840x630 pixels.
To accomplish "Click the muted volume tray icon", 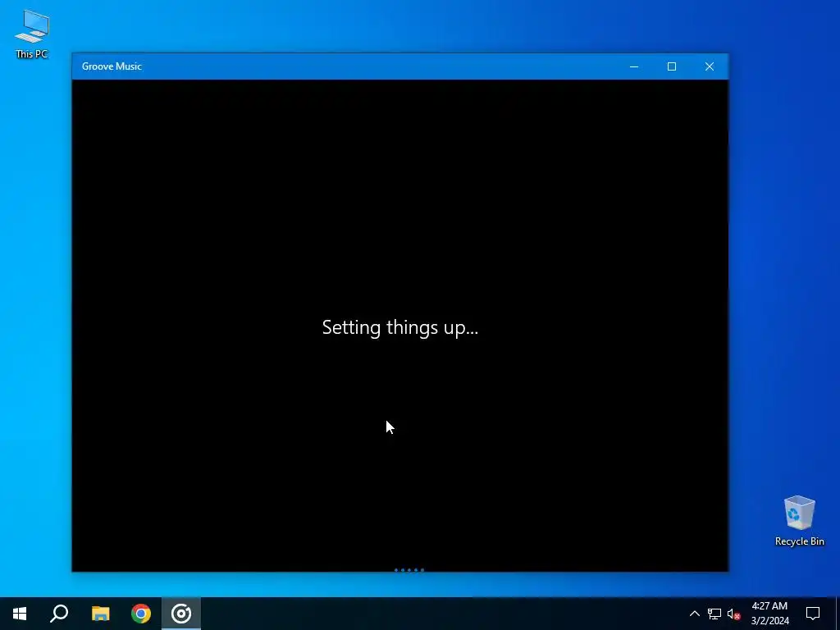I will pyautogui.click(x=734, y=614).
